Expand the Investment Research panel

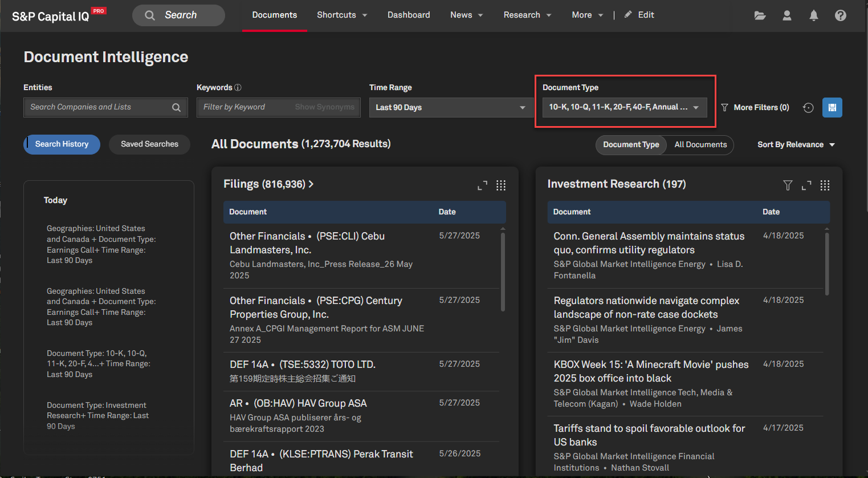(x=806, y=185)
